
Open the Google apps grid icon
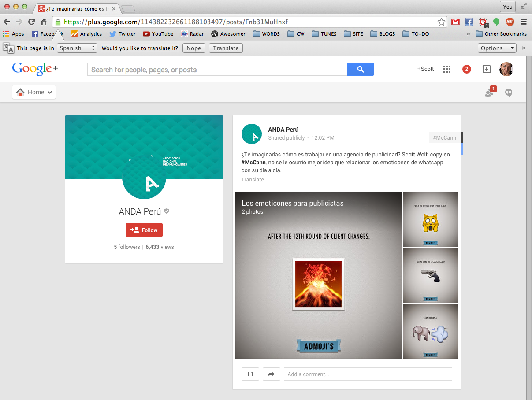pos(447,69)
